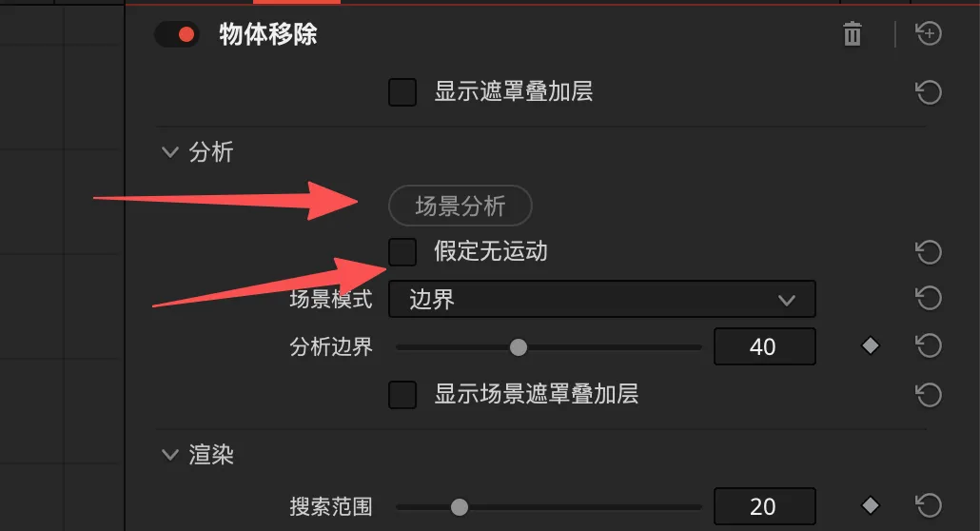Reset the 分析边界 value
Viewport: 980px width, 531px height.
pyautogui.click(x=928, y=345)
